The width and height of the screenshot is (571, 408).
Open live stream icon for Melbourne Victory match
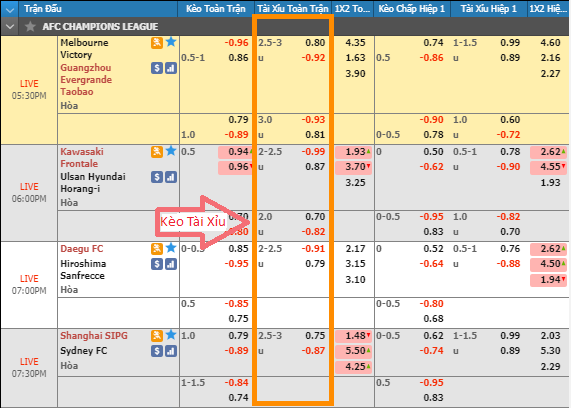pyautogui.click(x=157, y=43)
